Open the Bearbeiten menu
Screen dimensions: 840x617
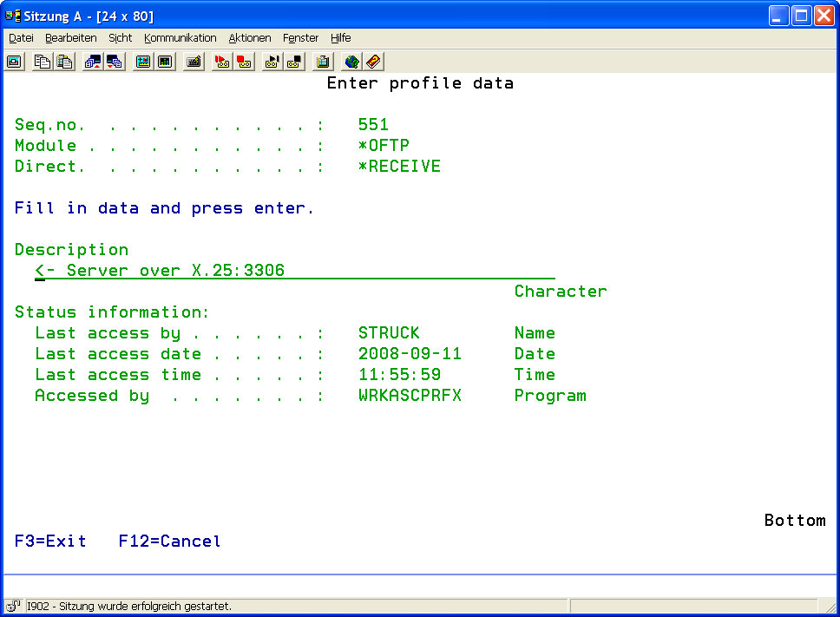(x=71, y=38)
